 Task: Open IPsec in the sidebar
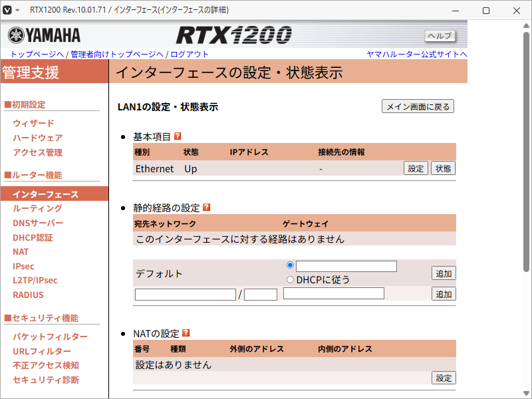[23, 266]
